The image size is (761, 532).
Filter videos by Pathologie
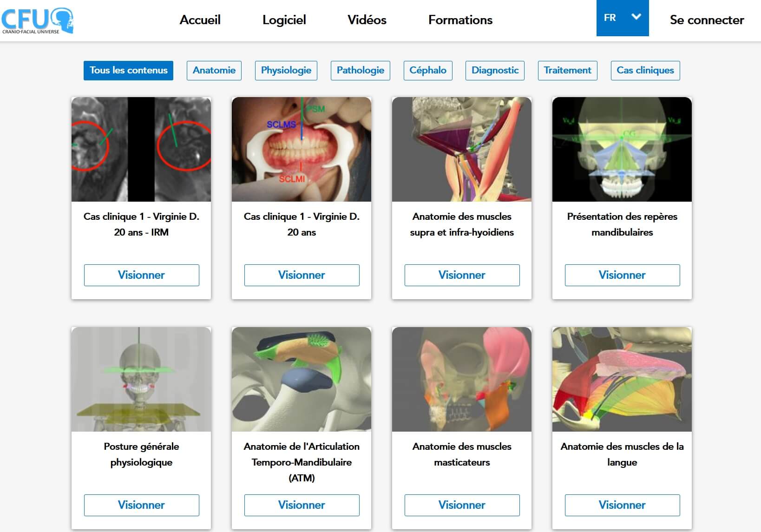(x=361, y=71)
